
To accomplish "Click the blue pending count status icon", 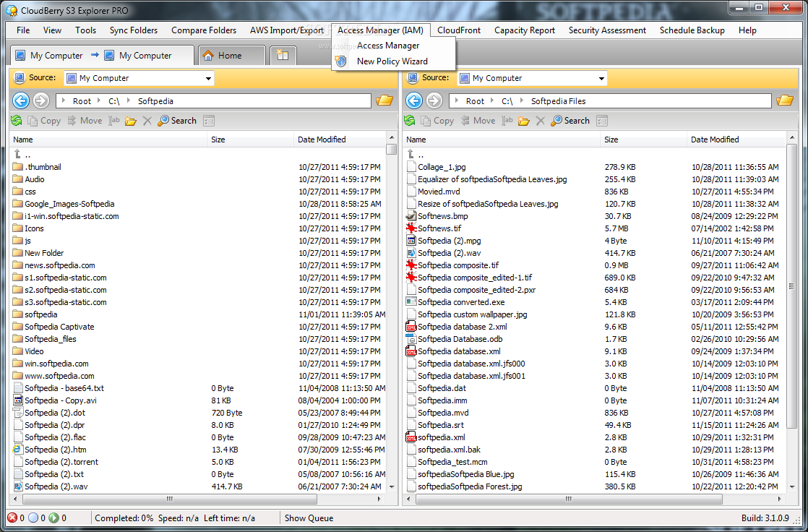I will [33, 518].
